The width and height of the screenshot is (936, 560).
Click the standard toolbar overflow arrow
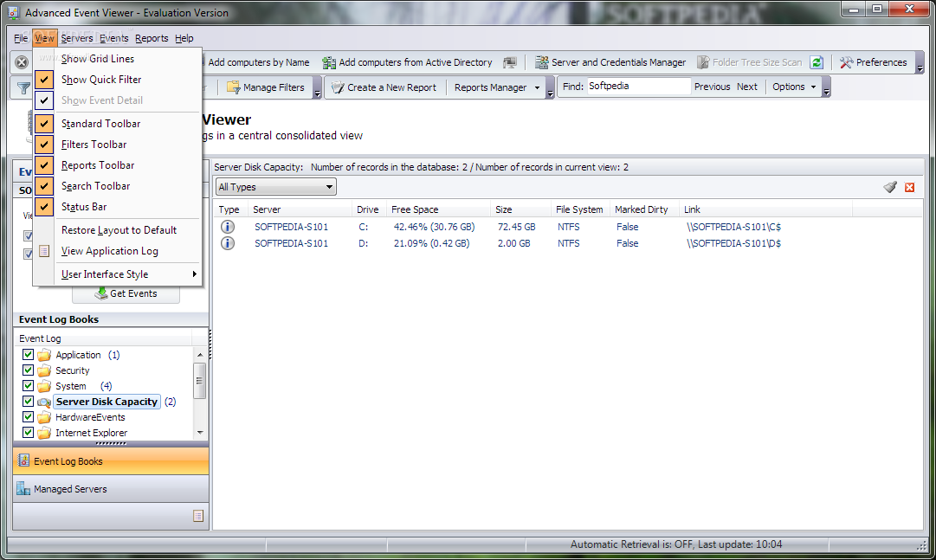[x=920, y=62]
